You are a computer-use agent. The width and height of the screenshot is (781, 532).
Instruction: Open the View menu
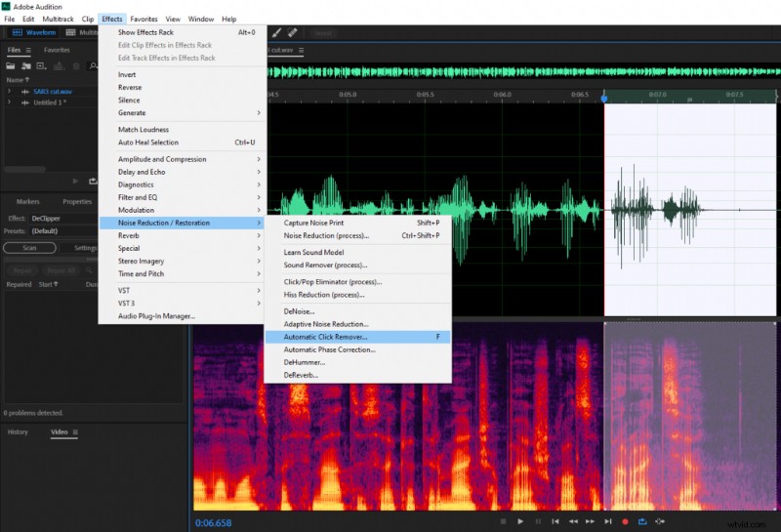[x=173, y=19]
